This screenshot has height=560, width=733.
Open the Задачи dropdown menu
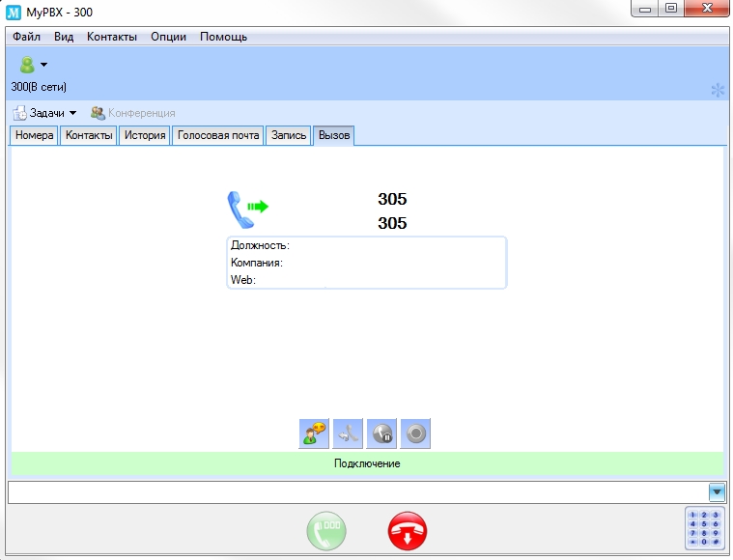tap(44, 113)
